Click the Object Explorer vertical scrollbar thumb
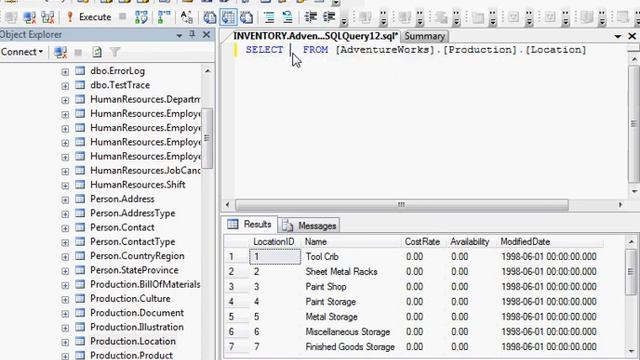 tap(207, 138)
